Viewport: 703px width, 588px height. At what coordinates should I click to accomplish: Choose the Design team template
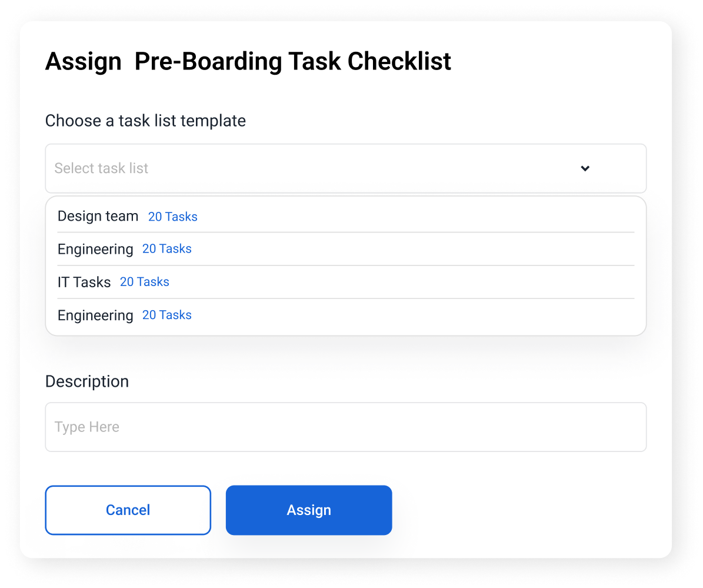tap(98, 217)
